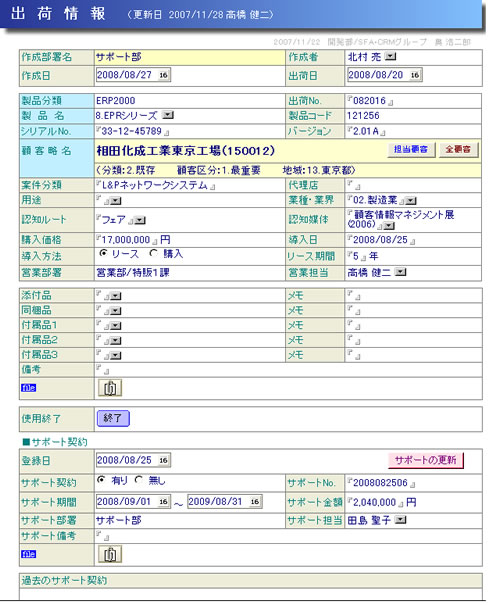Screen dimensions: 500x605
Task: Click 終了 button for 使用終了
Action: (113, 419)
